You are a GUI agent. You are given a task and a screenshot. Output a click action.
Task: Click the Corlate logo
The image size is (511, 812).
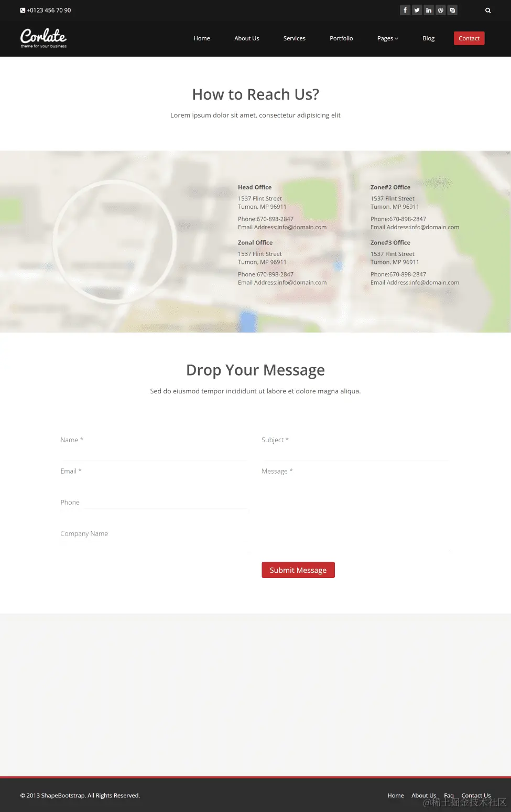click(x=44, y=38)
